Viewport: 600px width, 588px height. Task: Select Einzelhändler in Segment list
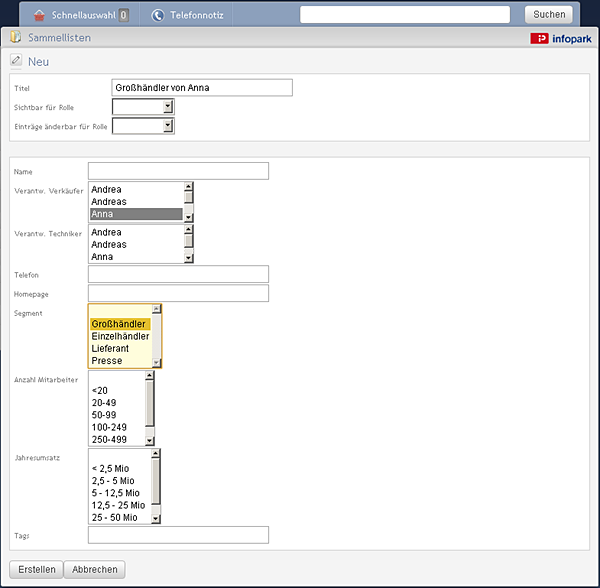click(x=121, y=336)
